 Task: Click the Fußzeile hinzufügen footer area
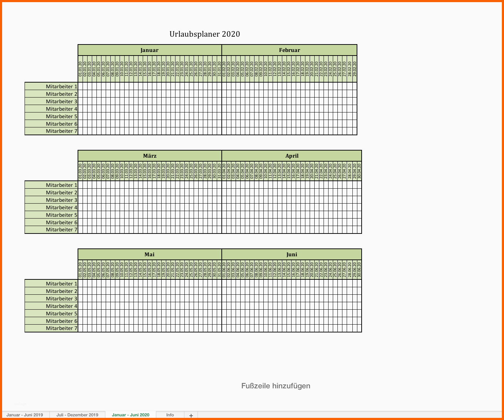coord(276,386)
